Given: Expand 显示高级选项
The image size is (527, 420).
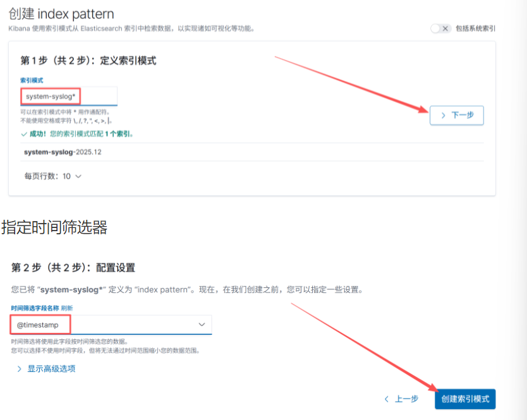Looking at the screenshot, I should click(x=51, y=369).
